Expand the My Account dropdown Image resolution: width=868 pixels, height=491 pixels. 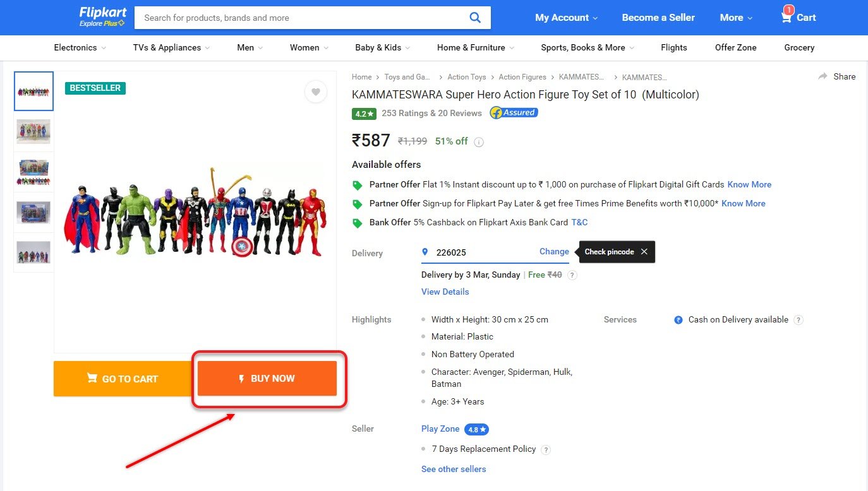[566, 18]
